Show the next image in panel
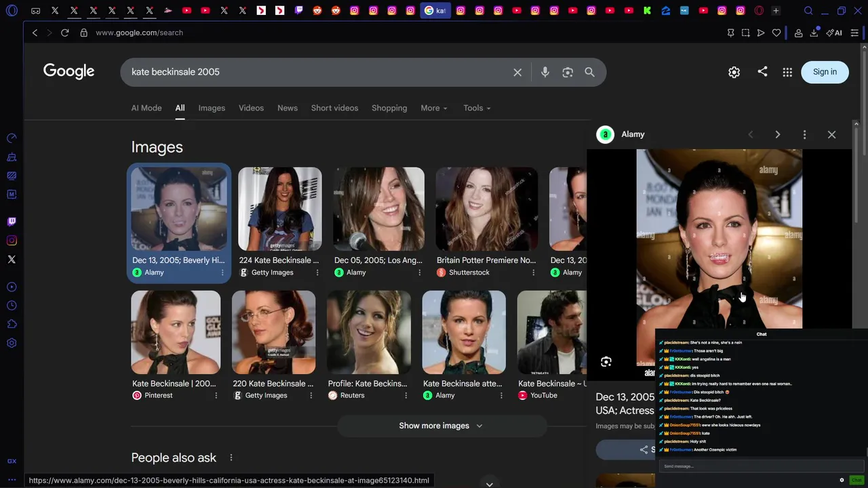The width and height of the screenshot is (868, 488). tap(778, 134)
